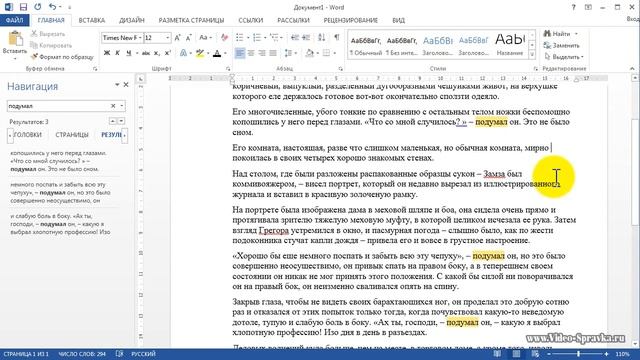Close the Навигация pane
The height and width of the screenshot is (360, 640).
click(x=126, y=84)
